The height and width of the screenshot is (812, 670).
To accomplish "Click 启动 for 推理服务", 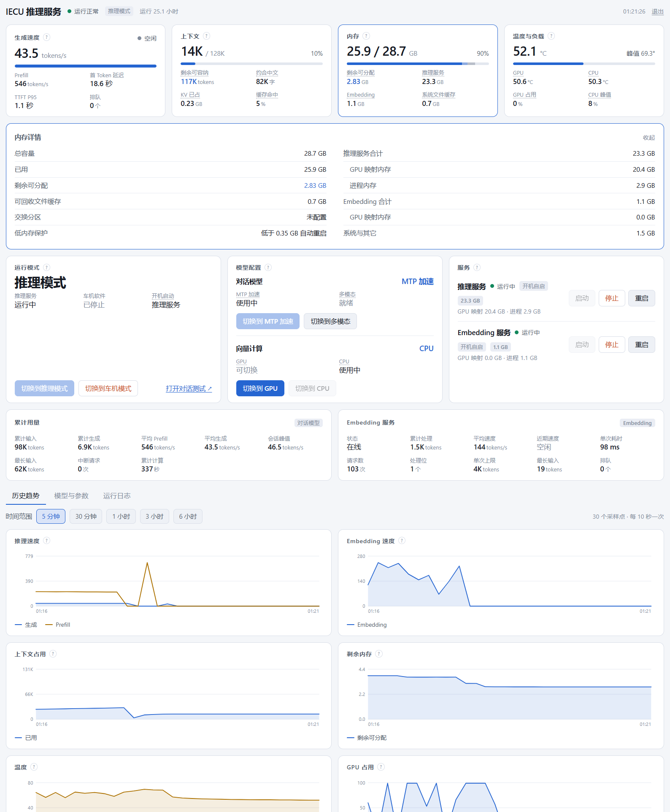I will pos(582,298).
